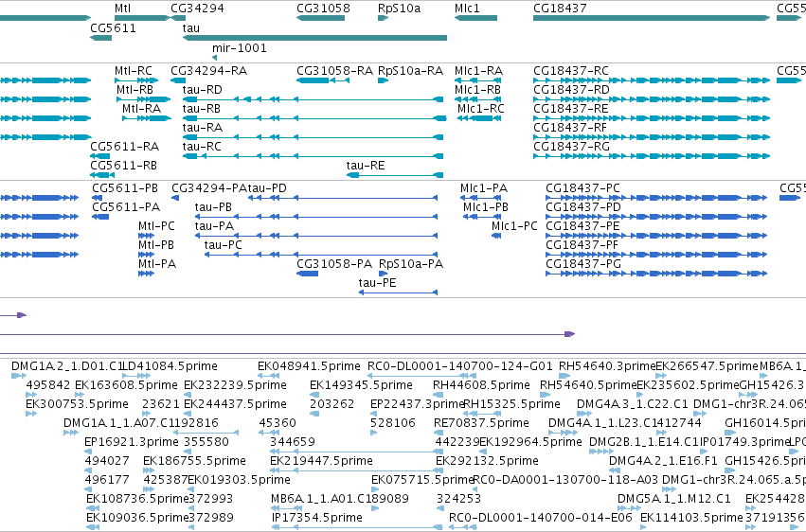Select the tau-PB protein feature
This screenshot has height=532, width=806.
(316, 217)
